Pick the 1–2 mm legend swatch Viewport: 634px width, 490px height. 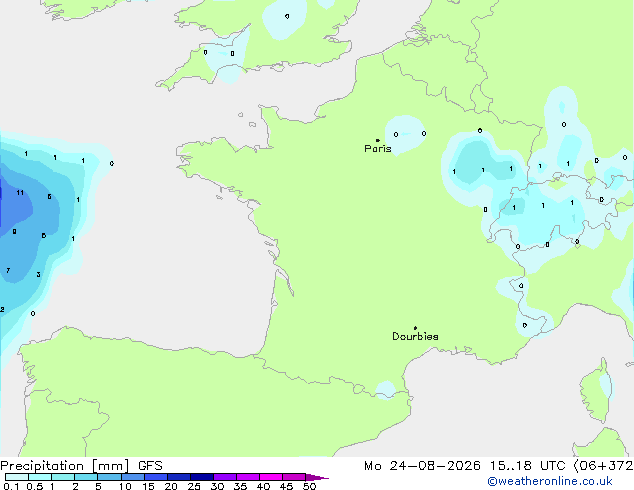coord(63,477)
